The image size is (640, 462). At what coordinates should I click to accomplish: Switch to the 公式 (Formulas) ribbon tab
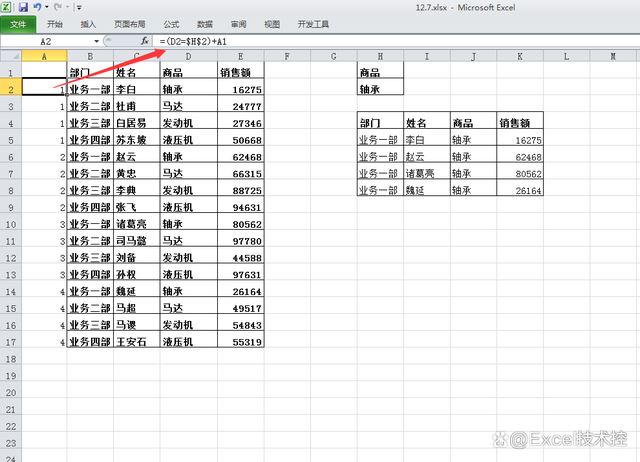coord(171,23)
